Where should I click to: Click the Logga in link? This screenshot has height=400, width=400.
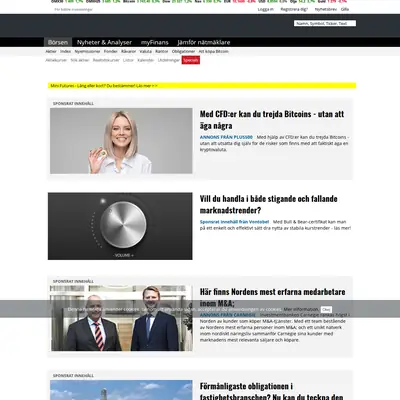(266, 9)
